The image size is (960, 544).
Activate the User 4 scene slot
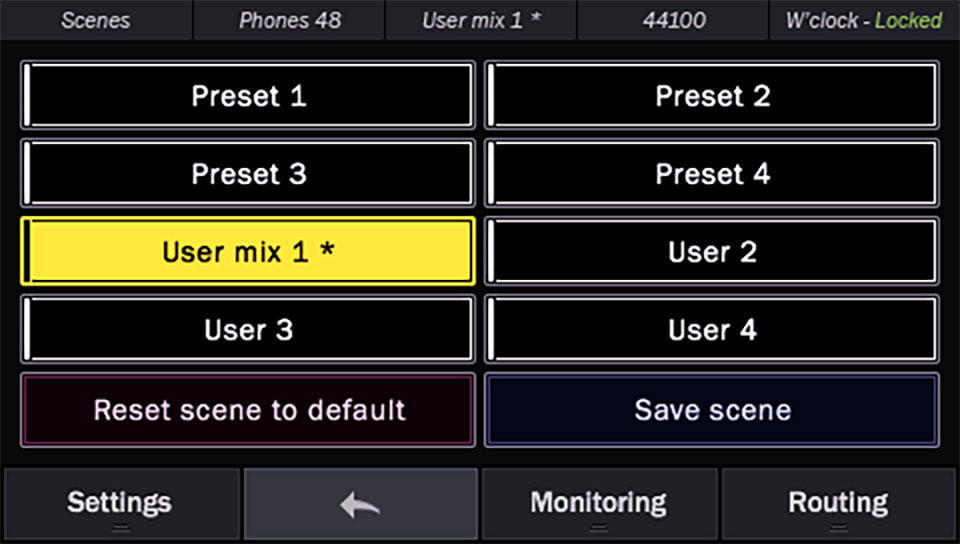point(712,330)
